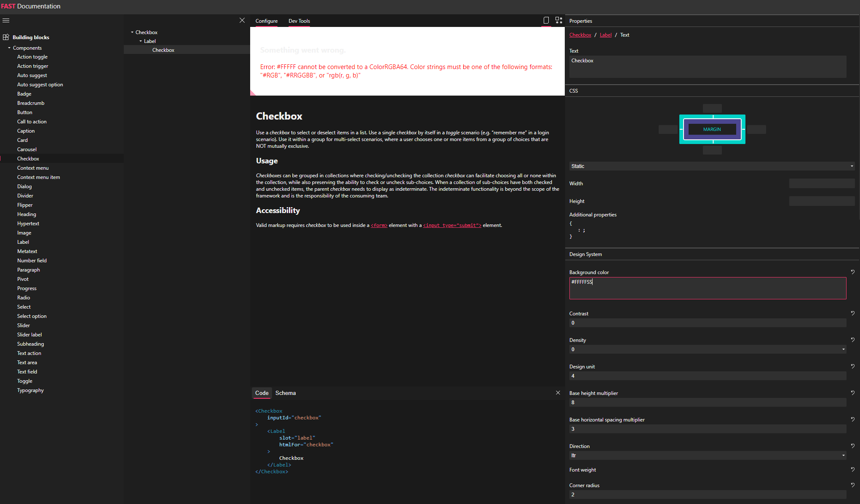Select Toggle in the components list
The width and height of the screenshot is (860, 504).
[25, 381]
